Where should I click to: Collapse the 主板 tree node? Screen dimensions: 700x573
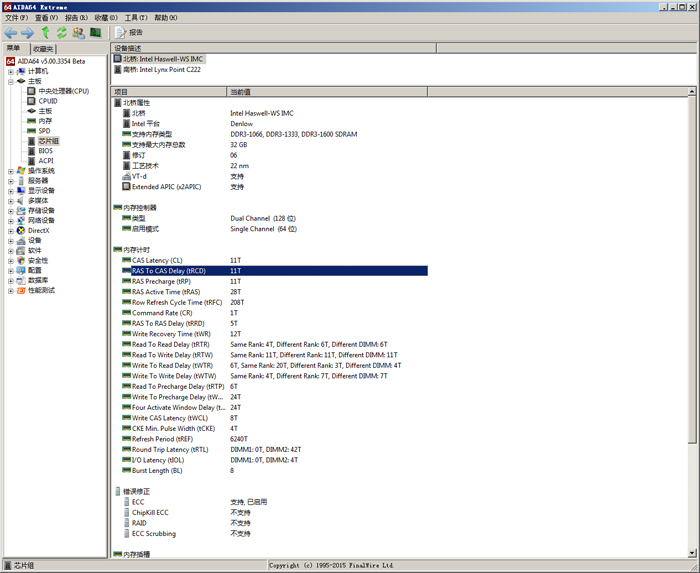(x=11, y=82)
